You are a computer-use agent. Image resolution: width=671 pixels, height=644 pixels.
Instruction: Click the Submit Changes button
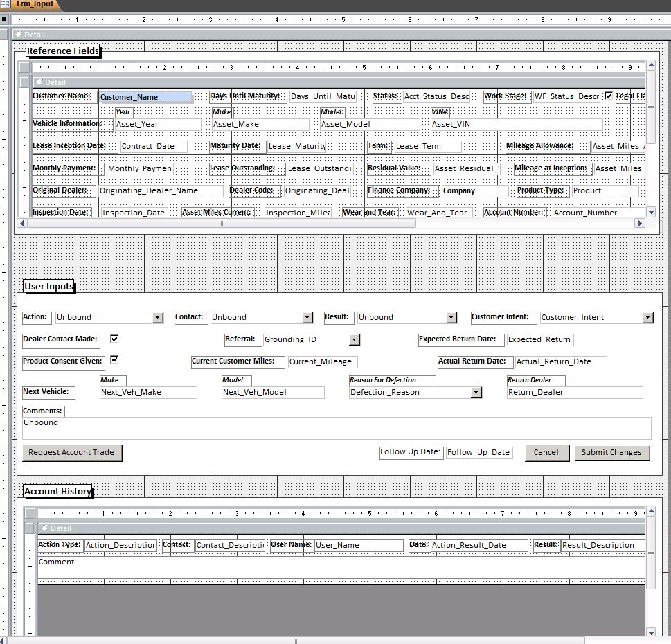click(611, 452)
